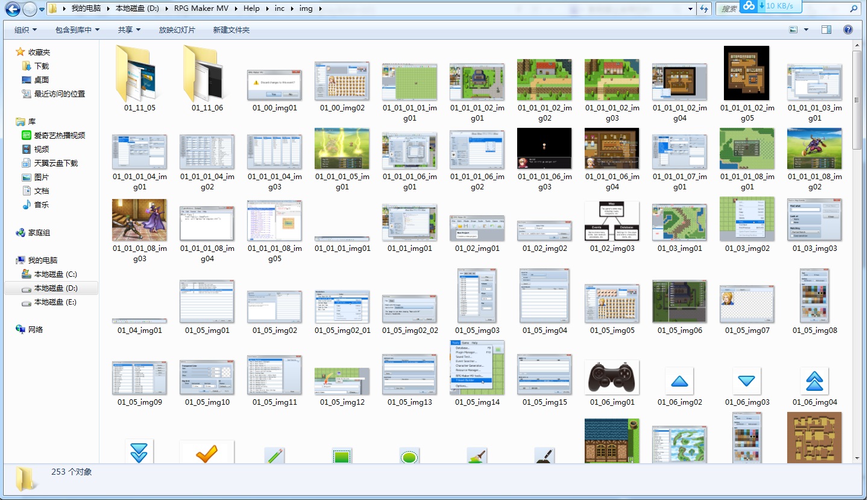Screen dimensions: 868x500
Task: Expand the address bar history dropdown
Action: pyautogui.click(x=691, y=9)
